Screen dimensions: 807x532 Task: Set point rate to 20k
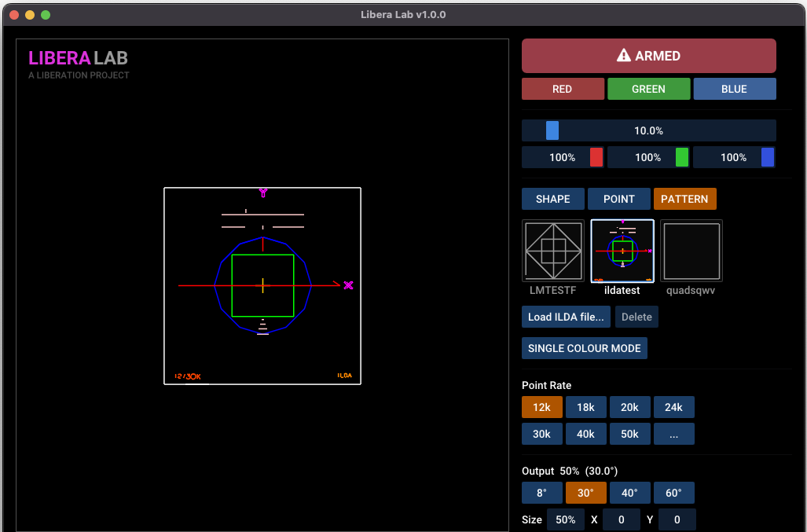click(630, 408)
